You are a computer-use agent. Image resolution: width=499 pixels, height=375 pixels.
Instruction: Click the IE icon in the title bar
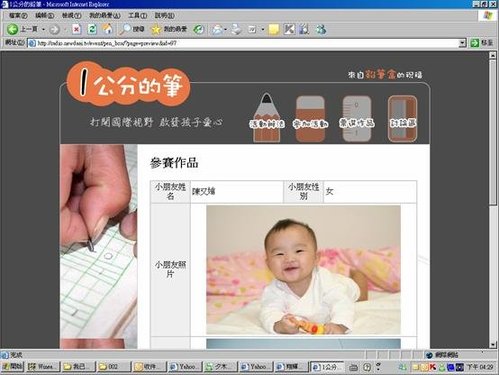pyautogui.click(x=5, y=4)
